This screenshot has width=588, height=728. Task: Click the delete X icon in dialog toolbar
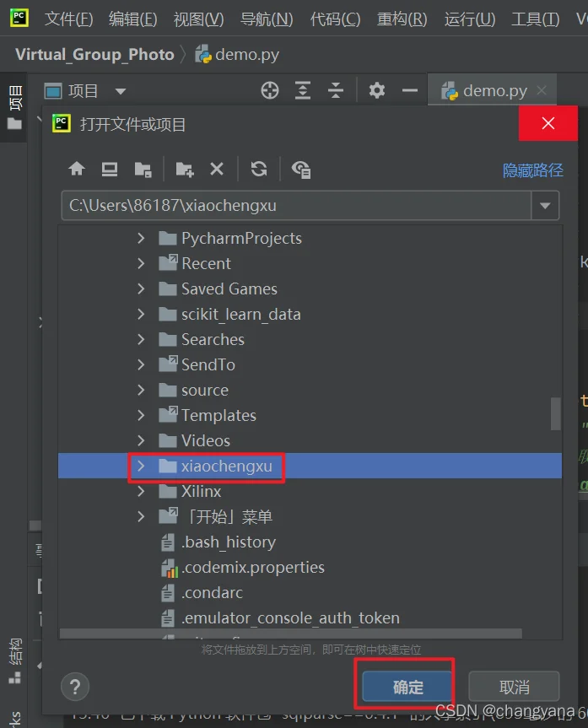pyautogui.click(x=217, y=169)
